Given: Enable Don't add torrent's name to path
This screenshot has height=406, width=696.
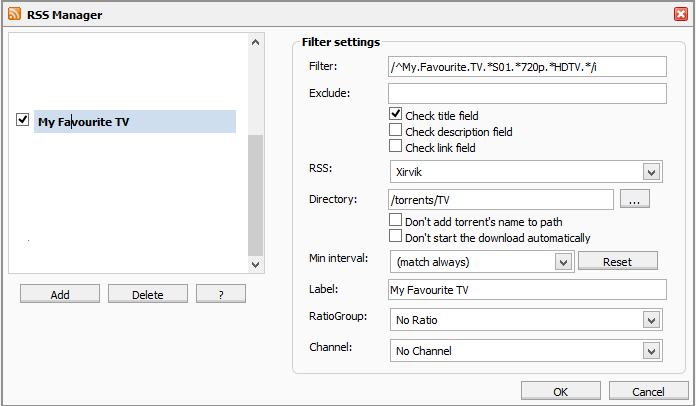Looking at the screenshot, I should pos(395,220).
